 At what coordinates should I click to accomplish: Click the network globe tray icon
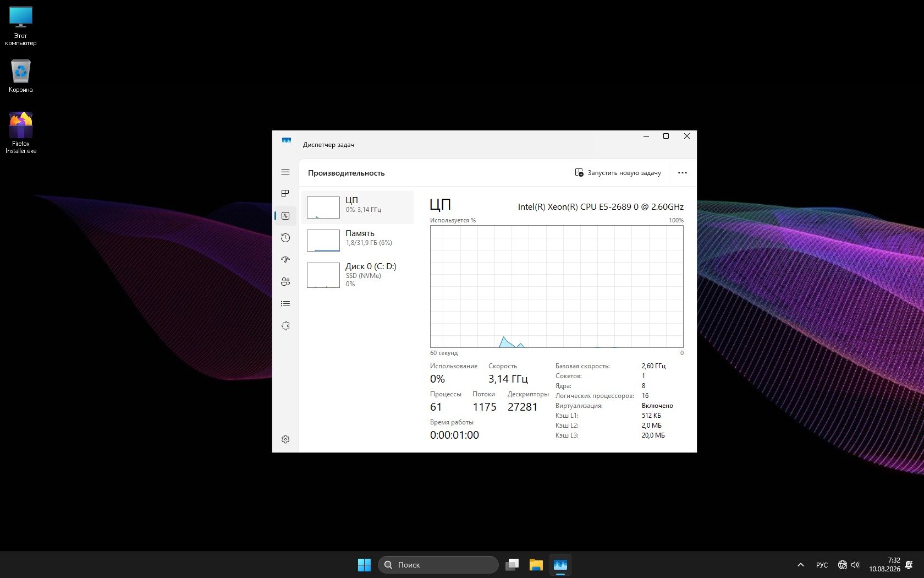tap(843, 565)
